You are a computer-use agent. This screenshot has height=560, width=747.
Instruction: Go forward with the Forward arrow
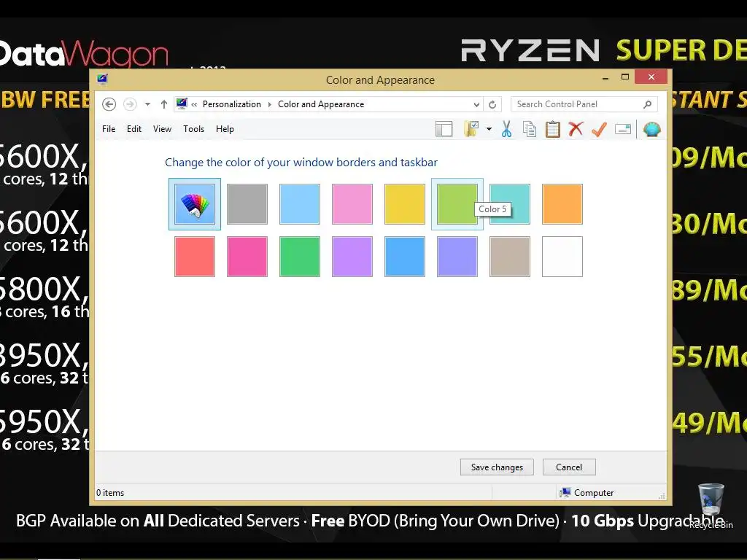click(x=130, y=104)
